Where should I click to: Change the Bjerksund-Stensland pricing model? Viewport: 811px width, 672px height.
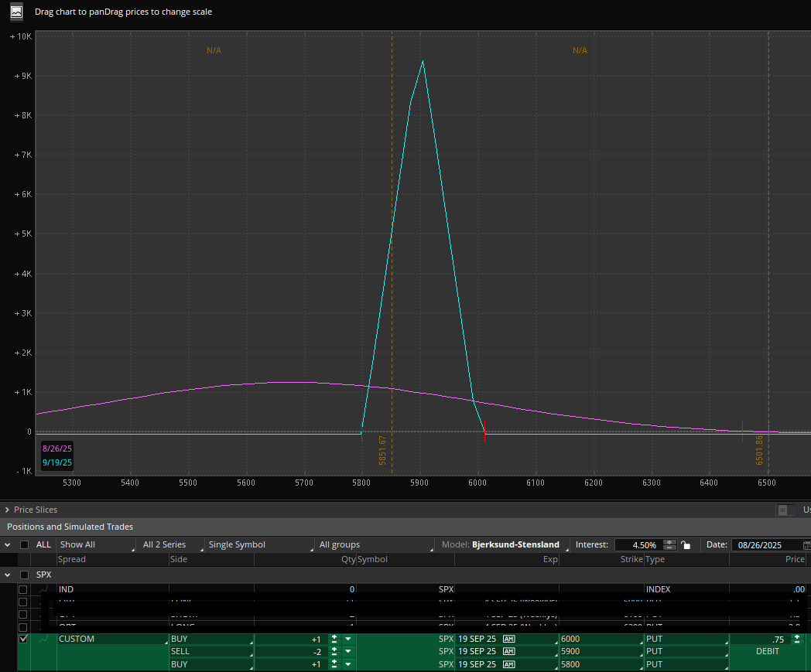(504, 545)
